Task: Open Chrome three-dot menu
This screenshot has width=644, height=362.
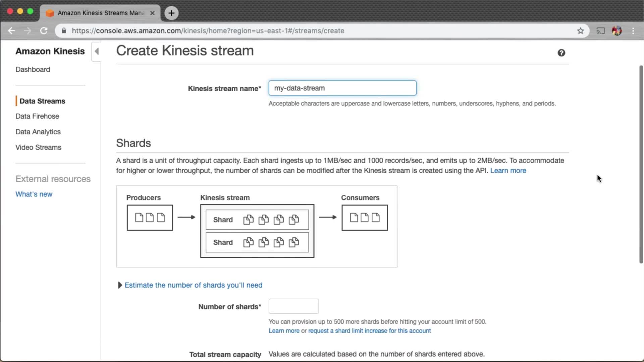Action: (633, 31)
